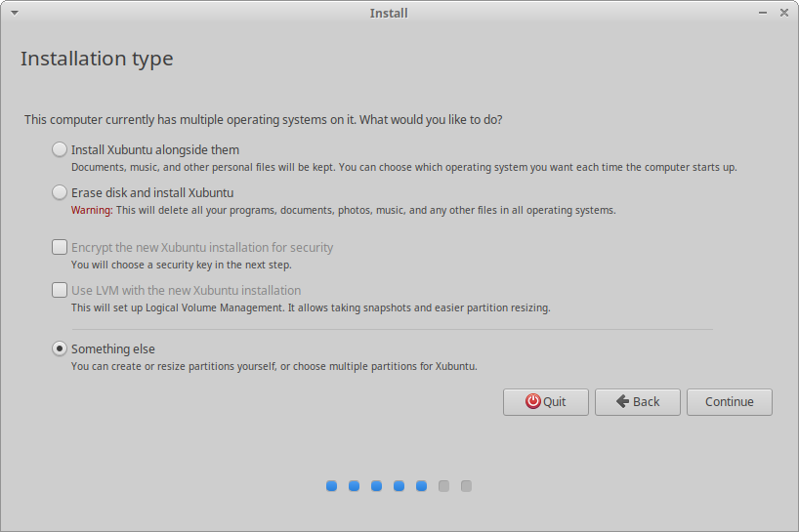This screenshot has height=532, width=799.
Task: Click the first blue progress dot
Action: (331, 485)
